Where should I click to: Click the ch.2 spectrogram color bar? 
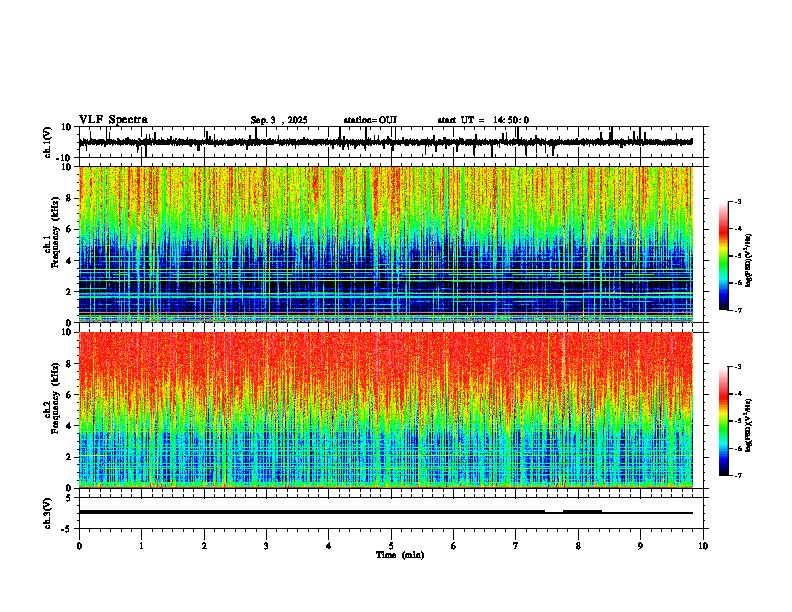[x=724, y=421]
